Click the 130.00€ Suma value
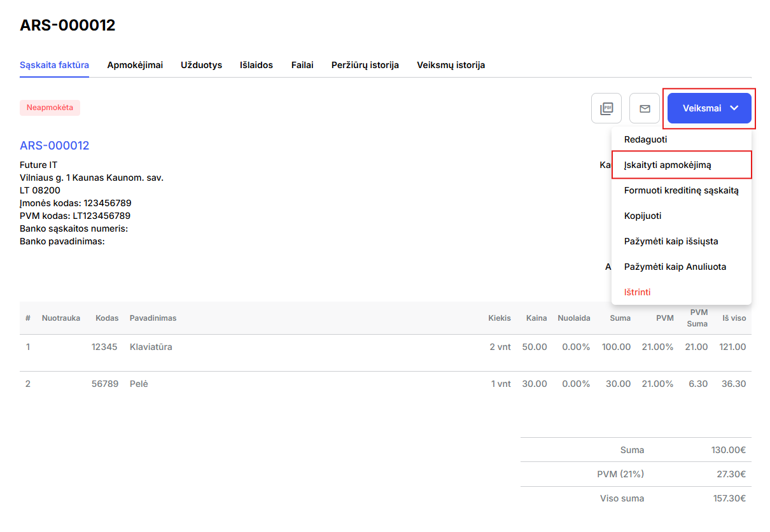 point(729,450)
